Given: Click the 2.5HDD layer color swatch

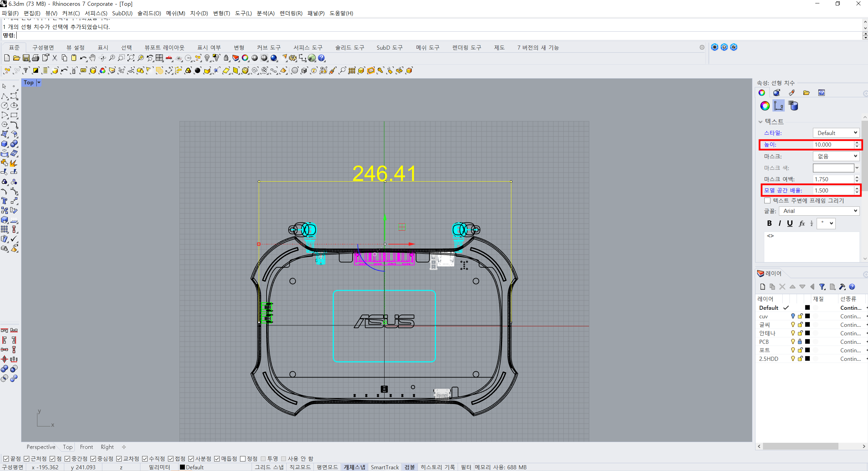Looking at the screenshot, I should pyautogui.click(x=807, y=358).
